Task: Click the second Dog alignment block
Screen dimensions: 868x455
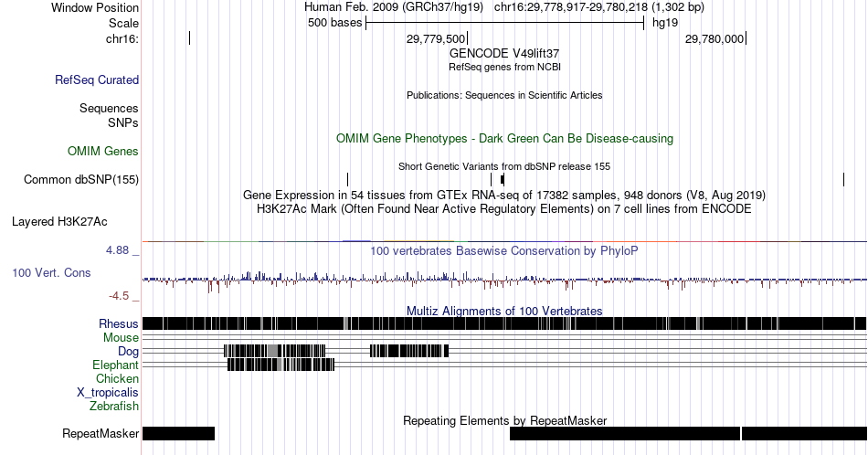Action: 409,351
